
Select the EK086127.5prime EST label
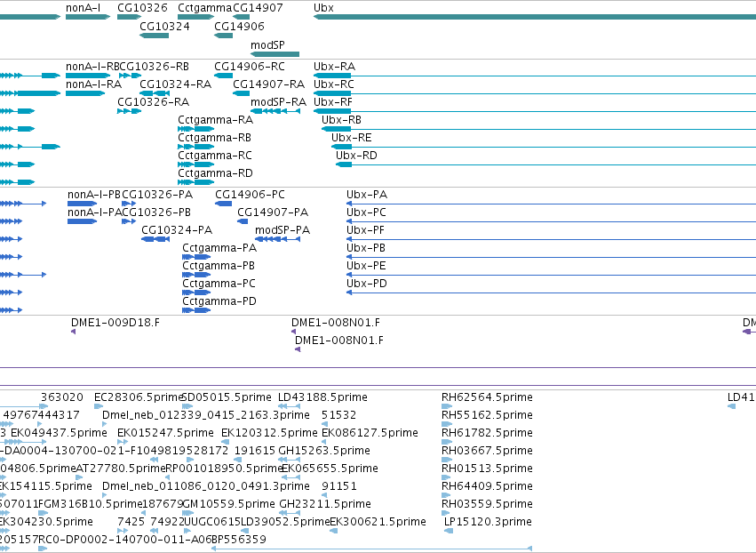(370, 433)
